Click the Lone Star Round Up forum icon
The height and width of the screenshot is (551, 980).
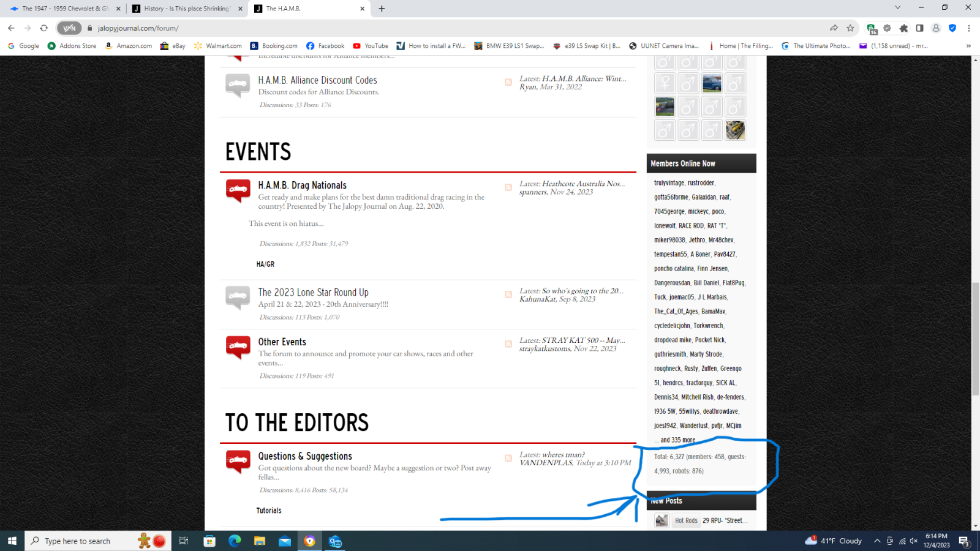238,298
